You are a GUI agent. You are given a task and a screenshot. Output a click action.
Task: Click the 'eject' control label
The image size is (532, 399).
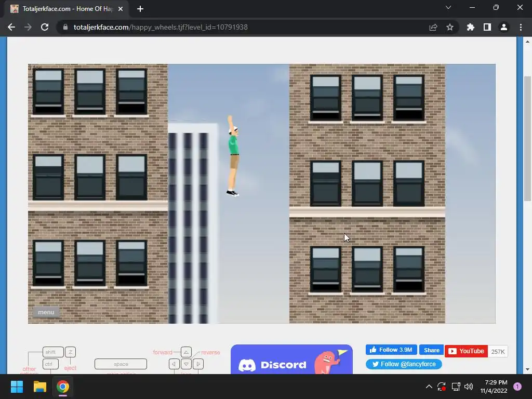70,368
